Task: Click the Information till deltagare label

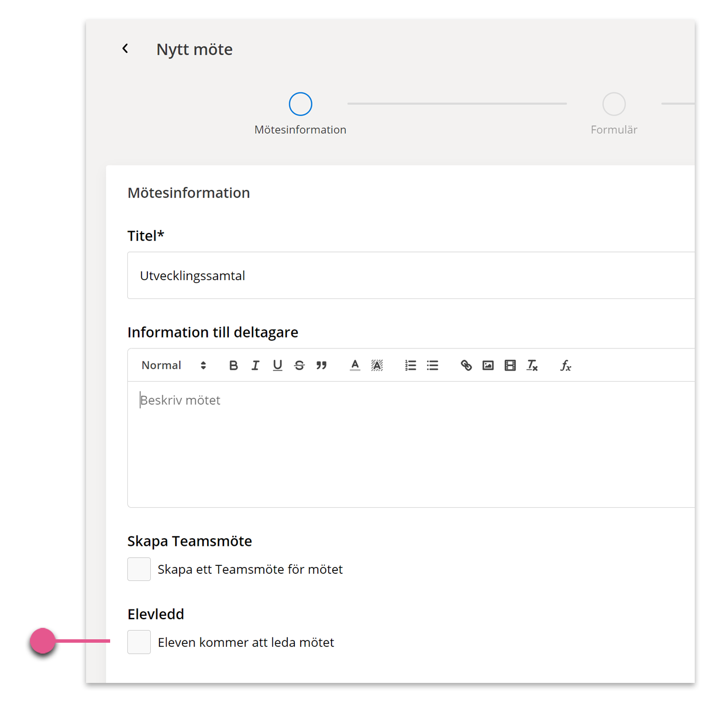Action: click(x=213, y=332)
